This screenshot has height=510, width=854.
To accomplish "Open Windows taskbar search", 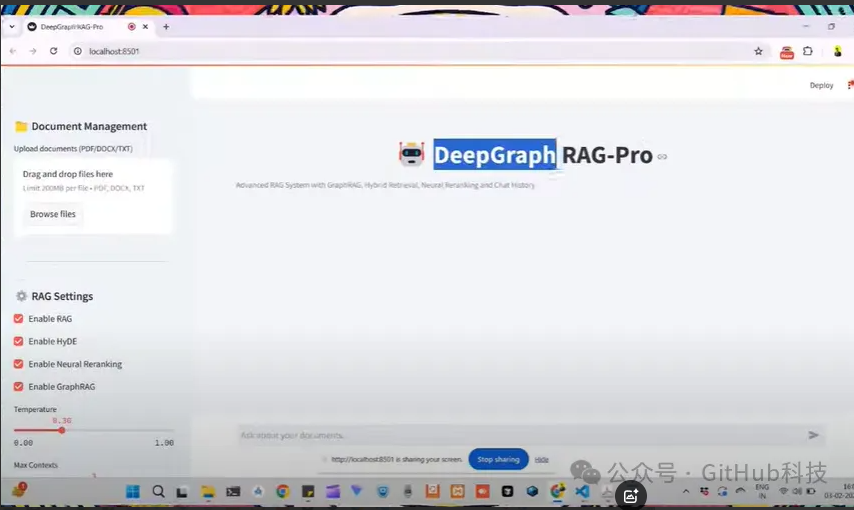I will click(158, 491).
